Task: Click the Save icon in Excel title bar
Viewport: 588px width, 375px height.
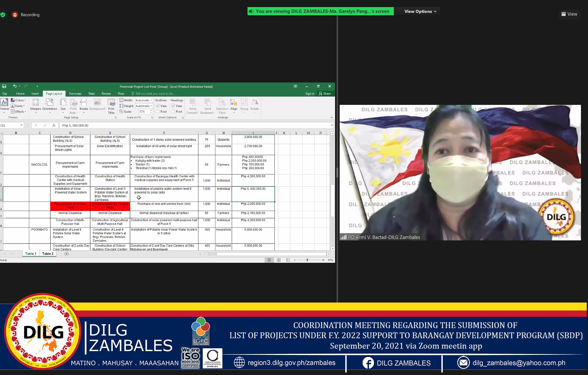Action: pos(4,86)
